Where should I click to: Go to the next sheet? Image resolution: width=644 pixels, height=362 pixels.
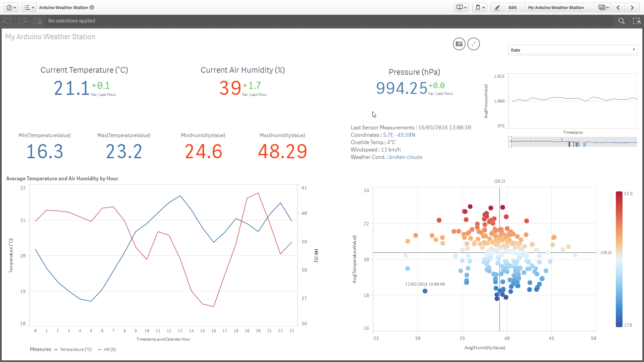[x=632, y=7]
